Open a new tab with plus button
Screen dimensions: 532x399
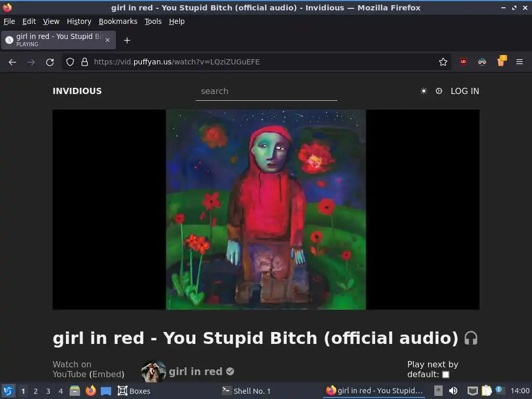click(x=127, y=41)
